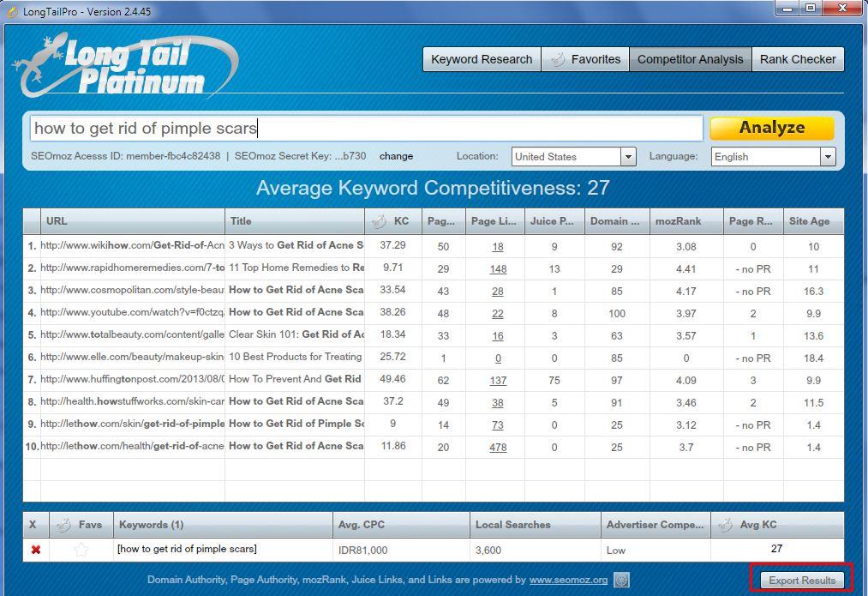
Task: Toggle the favorite star for the keyword
Action: (81, 550)
